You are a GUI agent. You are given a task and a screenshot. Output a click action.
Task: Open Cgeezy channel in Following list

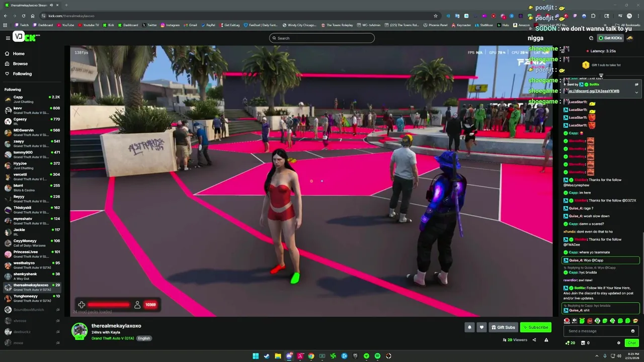click(31, 121)
